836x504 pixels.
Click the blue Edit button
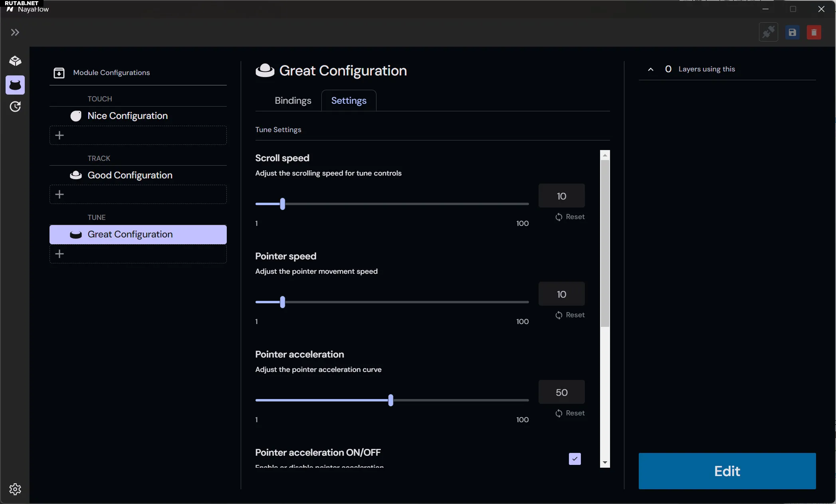pos(727,471)
